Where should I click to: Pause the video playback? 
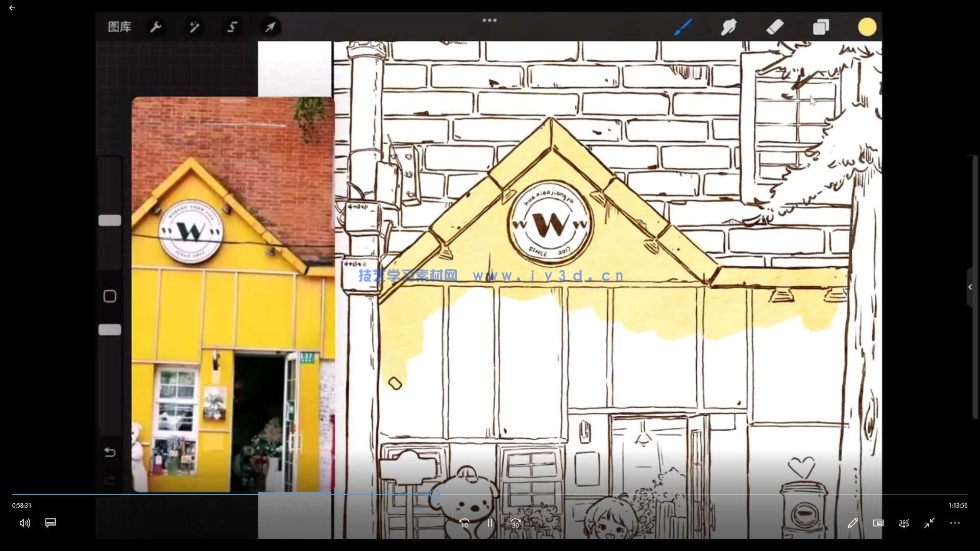click(x=490, y=523)
